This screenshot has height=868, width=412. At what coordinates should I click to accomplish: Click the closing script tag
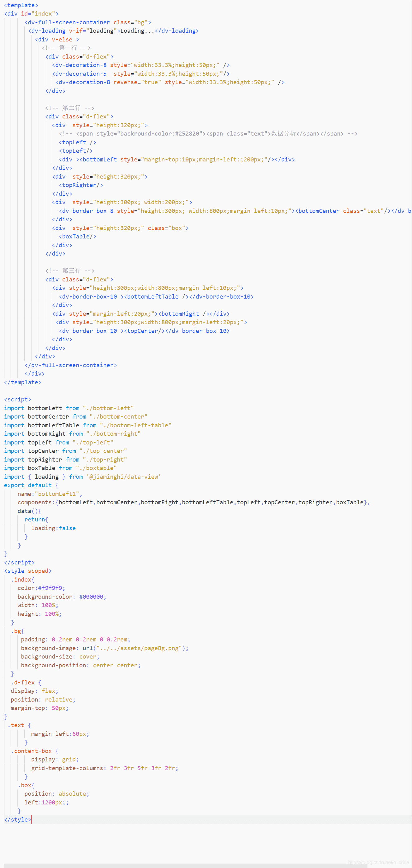pyautogui.click(x=19, y=562)
